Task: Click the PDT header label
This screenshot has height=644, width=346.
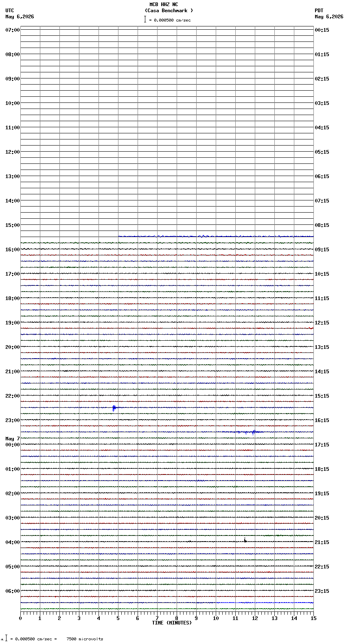Action: [319, 11]
